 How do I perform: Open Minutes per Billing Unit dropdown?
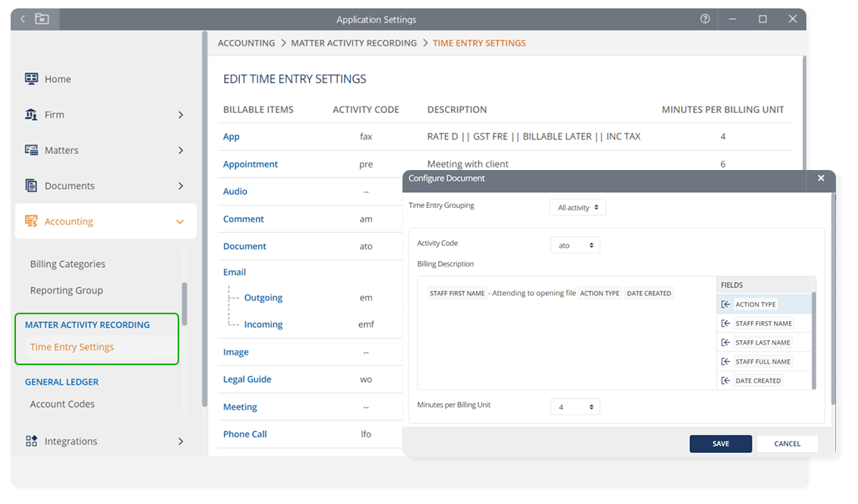pyautogui.click(x=574, y=407)
